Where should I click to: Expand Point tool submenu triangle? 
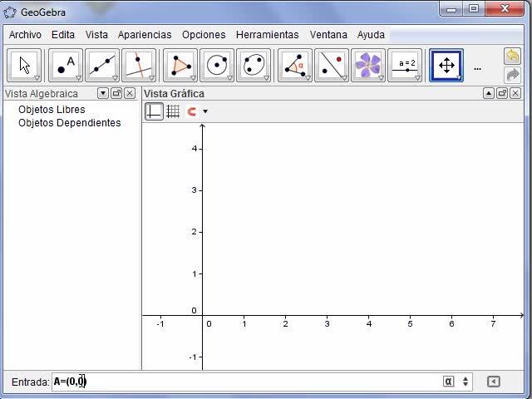coord(78,78)
